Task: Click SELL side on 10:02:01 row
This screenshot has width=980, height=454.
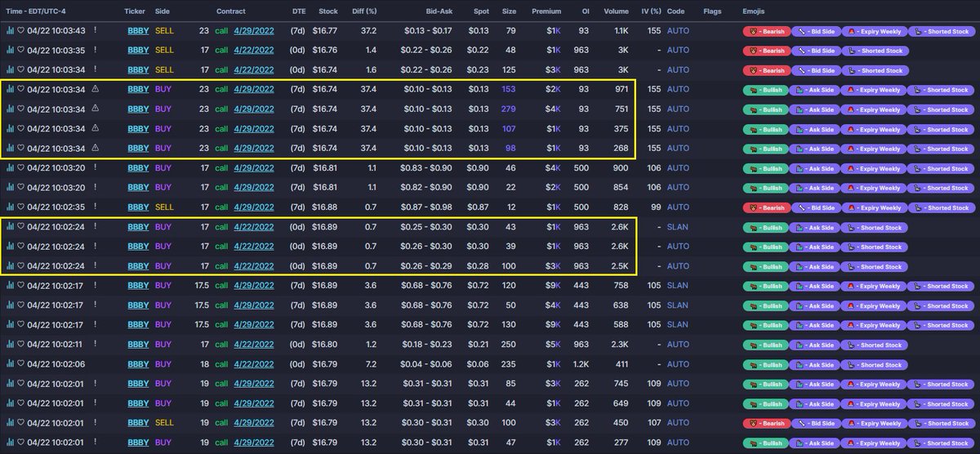Action: click(x=164, y=423)
